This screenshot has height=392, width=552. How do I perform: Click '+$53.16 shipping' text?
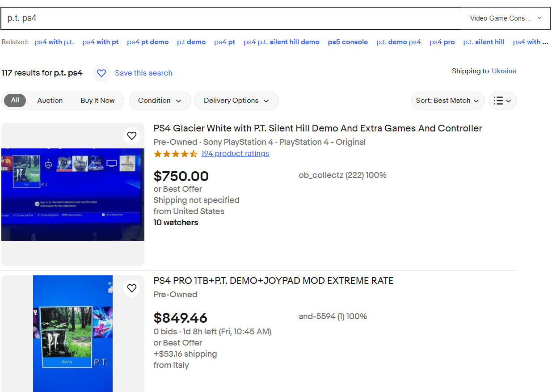tap(185, 354)
